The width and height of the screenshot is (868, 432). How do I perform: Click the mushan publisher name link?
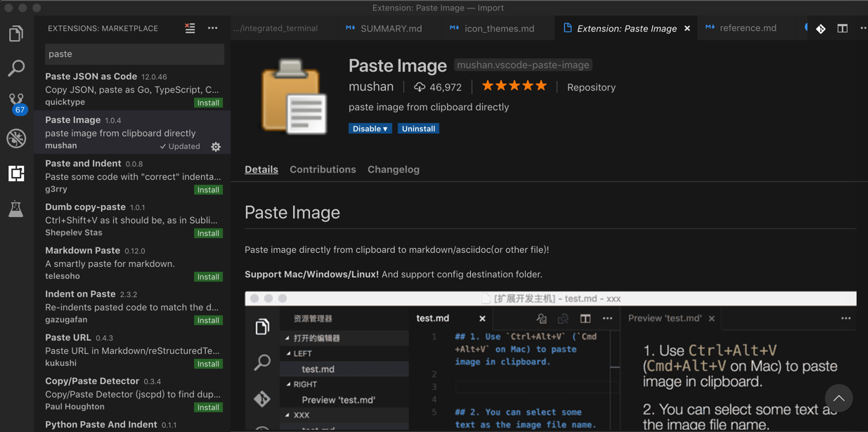pos(371,86)
